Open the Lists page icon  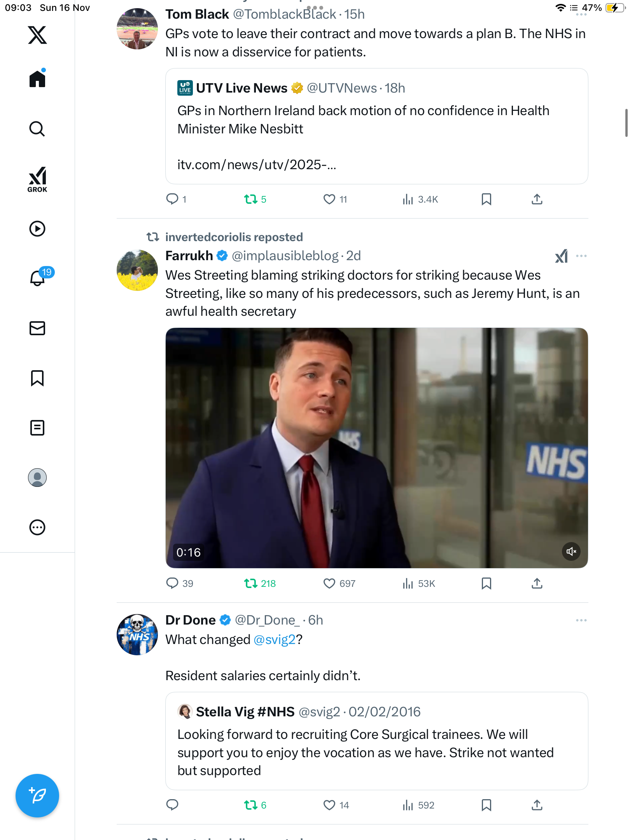(37, 428)
